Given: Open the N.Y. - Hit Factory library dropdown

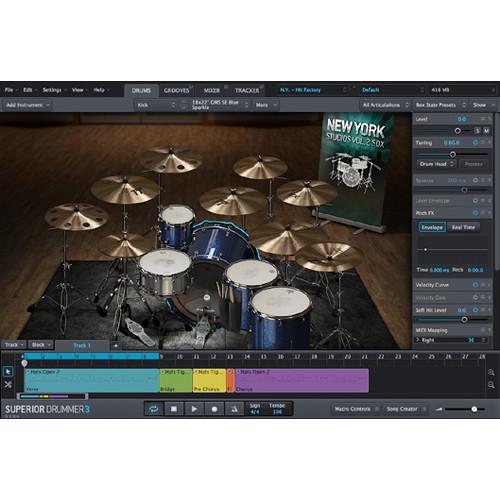Looking at the screenshot, I should [313, 90].
